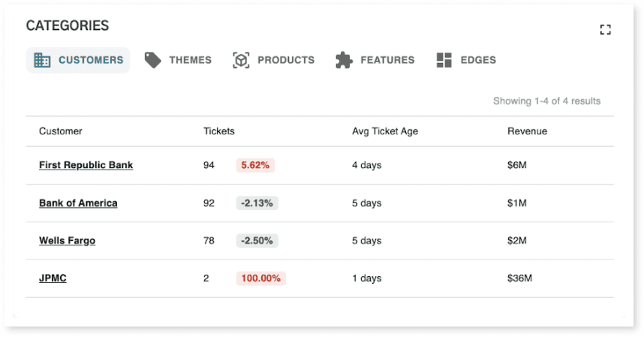Screen dimensions: 644x337
Task: Switch to the THEMES tab
Action: pos(178,60)
